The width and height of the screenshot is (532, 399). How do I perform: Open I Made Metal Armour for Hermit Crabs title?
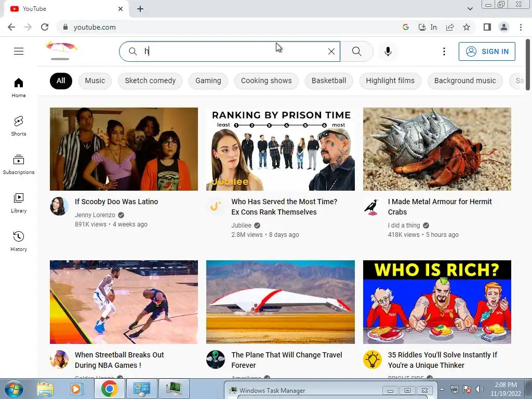(x=440, y=207)
